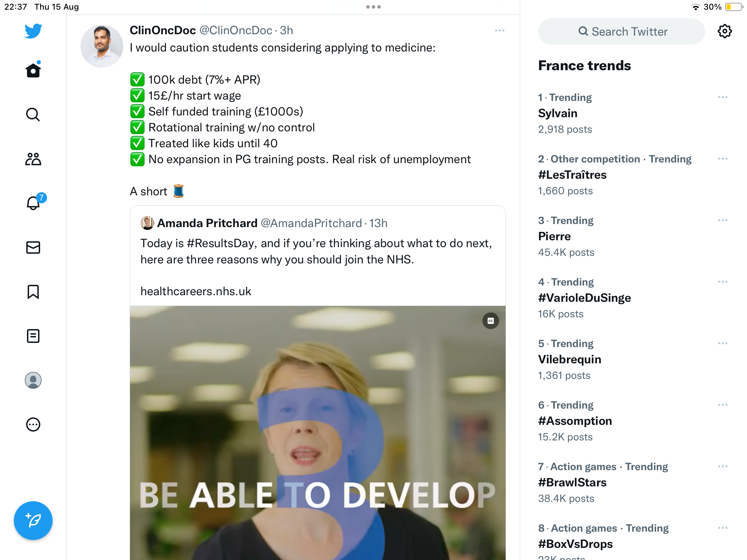
Task: Open Messages envelope icon
Action: 33,248
